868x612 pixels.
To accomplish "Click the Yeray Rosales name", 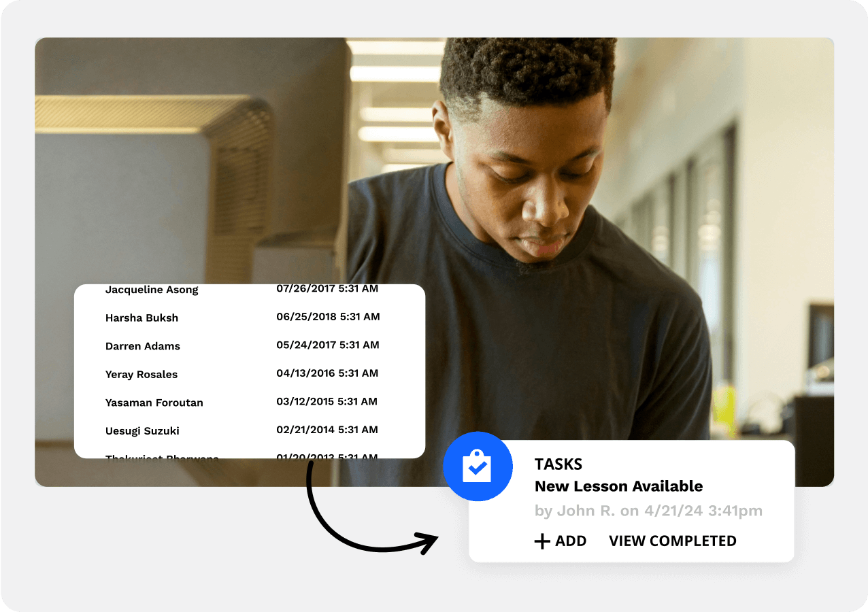I will (x=141, y=375).
